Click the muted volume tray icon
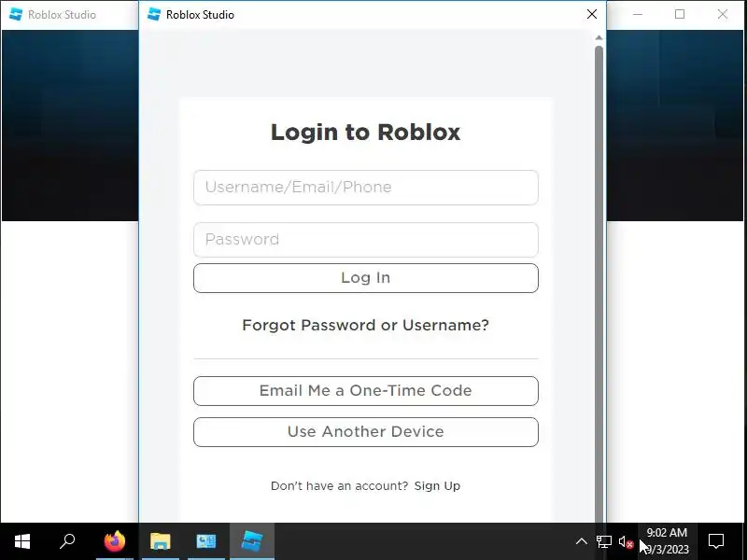The image size is (747, 560). (x=626, y=541)
